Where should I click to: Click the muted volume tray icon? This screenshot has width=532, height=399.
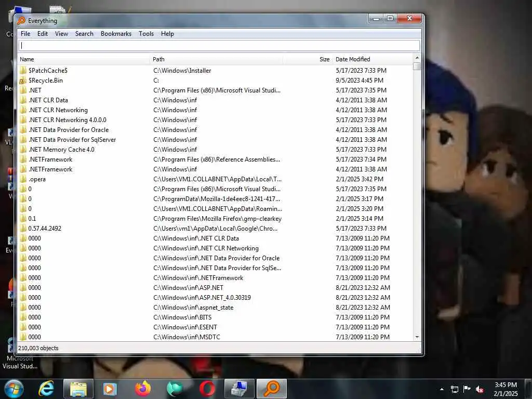480,390
